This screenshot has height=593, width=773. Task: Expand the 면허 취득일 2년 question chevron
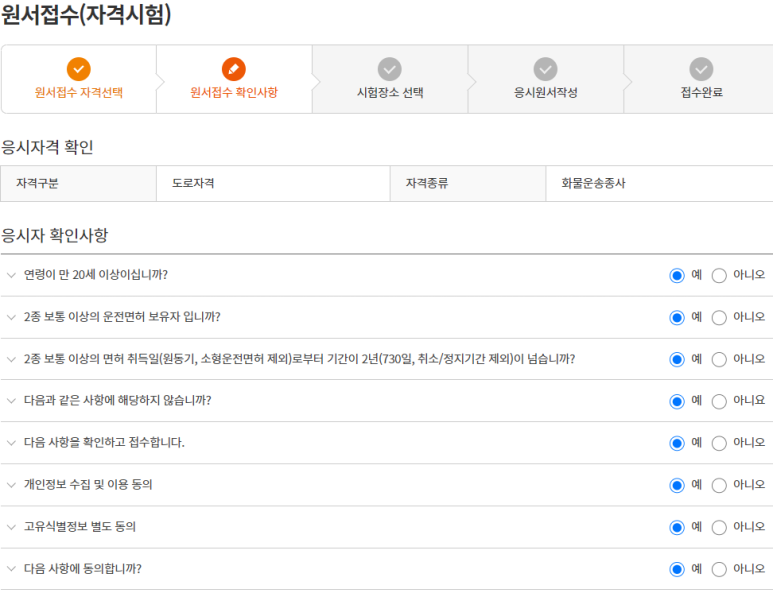(x=11, y=359)
